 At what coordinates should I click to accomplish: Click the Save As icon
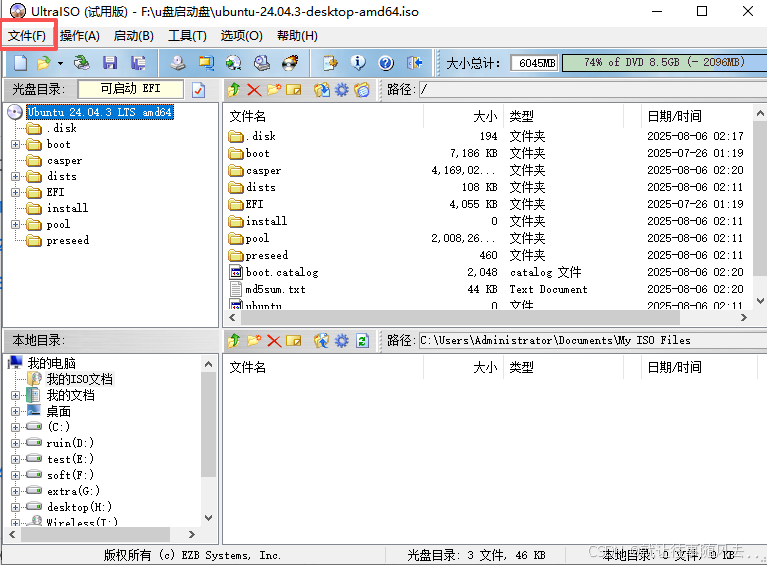coord(138,63)
